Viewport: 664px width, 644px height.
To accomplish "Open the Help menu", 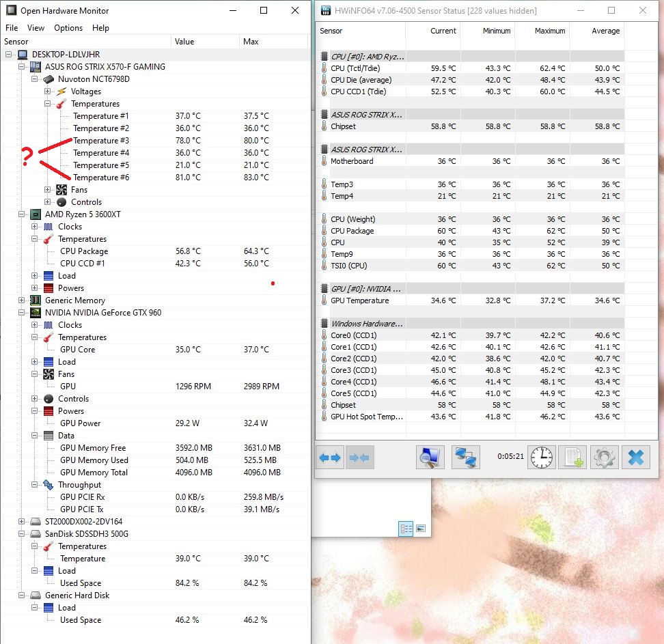I will coord(100,28).
